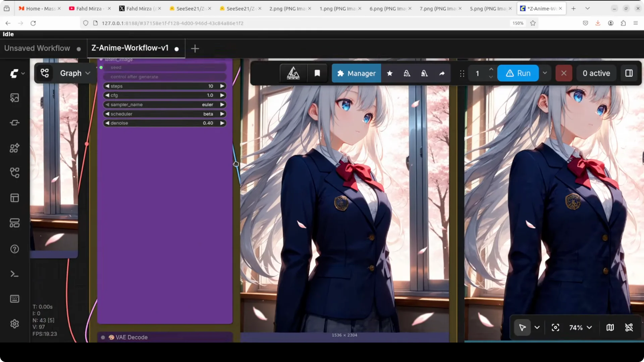Switch to 2.png browser tab
Image resolution: width=644 pixels, height=362 pixels.
(290, 8)
